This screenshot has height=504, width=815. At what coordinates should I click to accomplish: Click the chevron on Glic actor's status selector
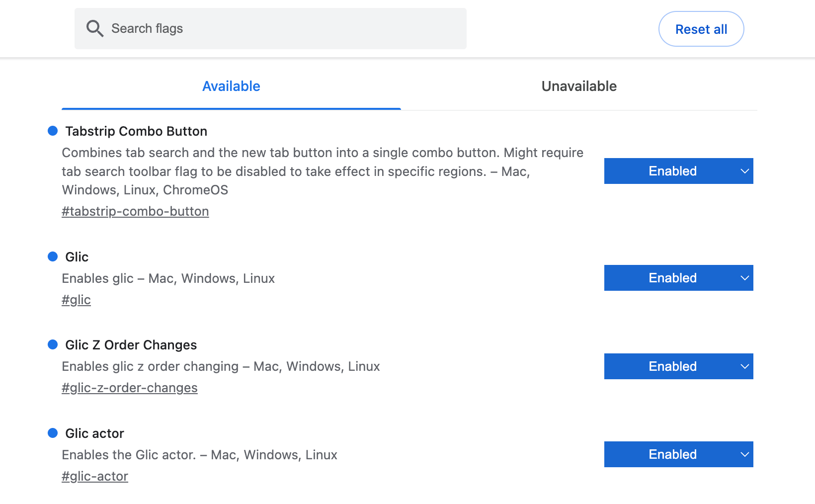(744, 454)
